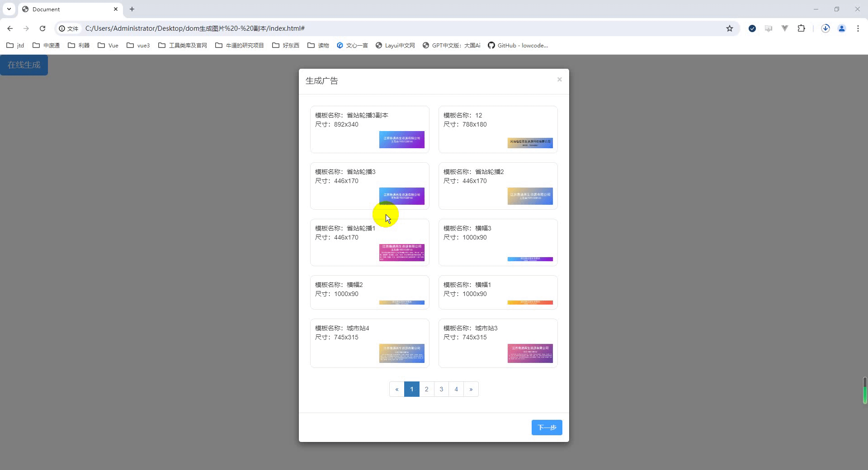Open a new tab with plus icon
The width and height of the screenshot is (868, 470).
[132, 9]
